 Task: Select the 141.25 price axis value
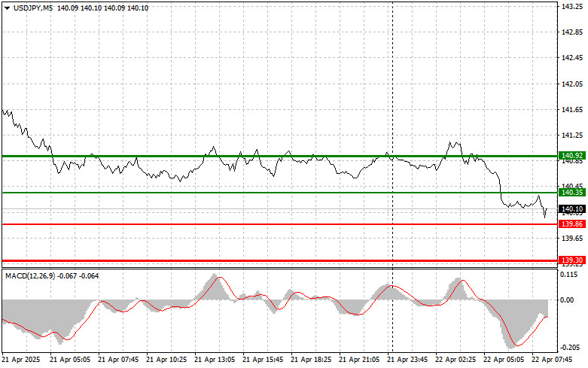pyautogui.click(x=572, y=135)
